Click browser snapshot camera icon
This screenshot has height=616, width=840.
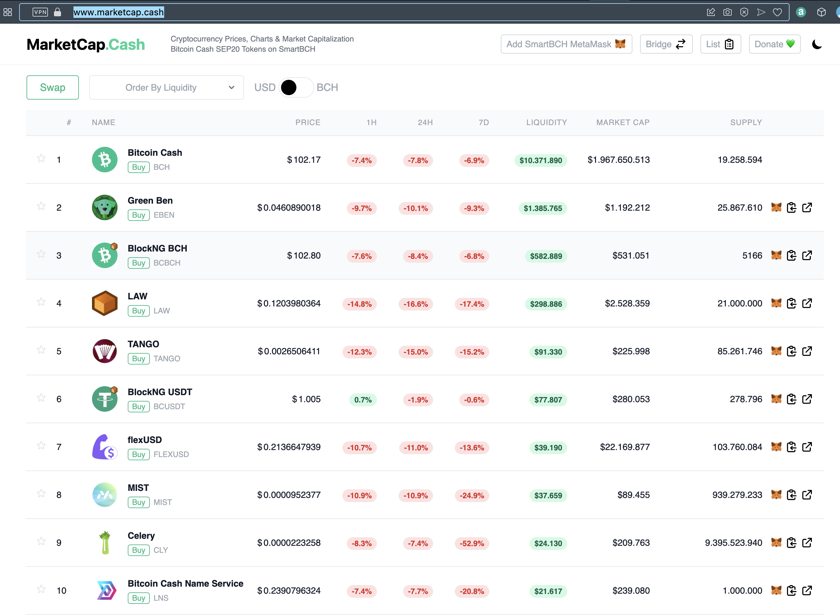[x=727, y=12]
